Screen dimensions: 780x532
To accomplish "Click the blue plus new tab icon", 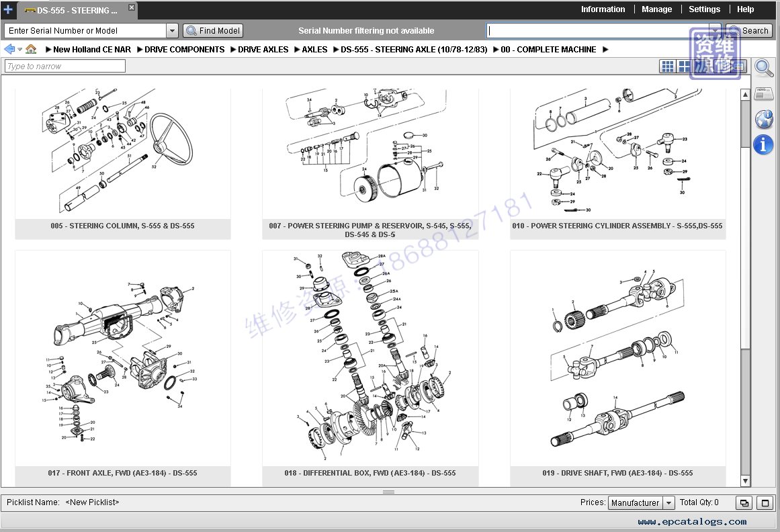I will [8, 9].
